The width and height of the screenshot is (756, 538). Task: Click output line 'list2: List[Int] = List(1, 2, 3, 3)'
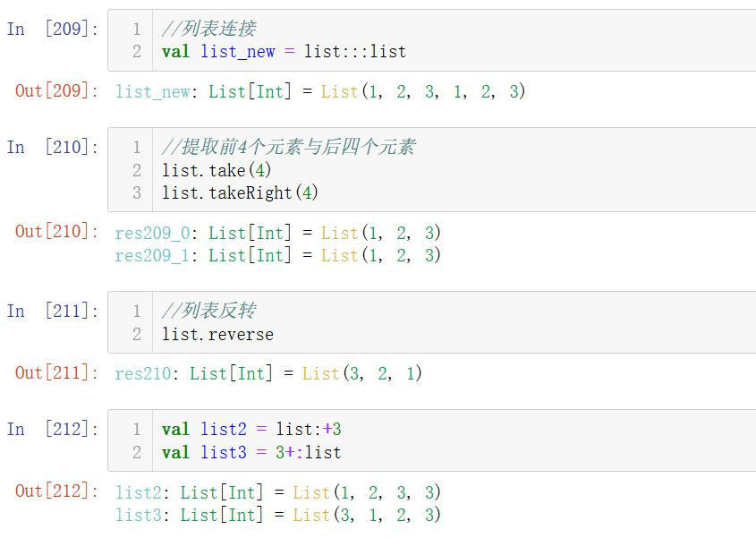click(x=277, y=492)
